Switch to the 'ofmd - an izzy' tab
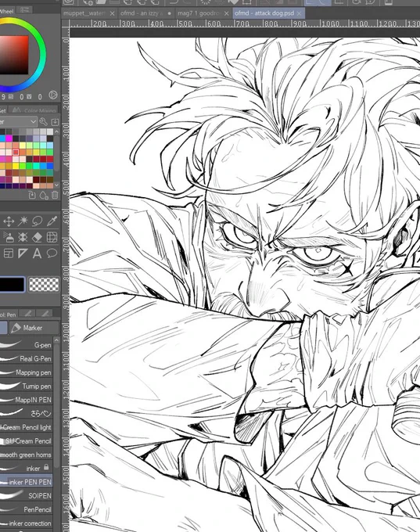Viewport: 420px width, 532px height. [x=142, y=13]
